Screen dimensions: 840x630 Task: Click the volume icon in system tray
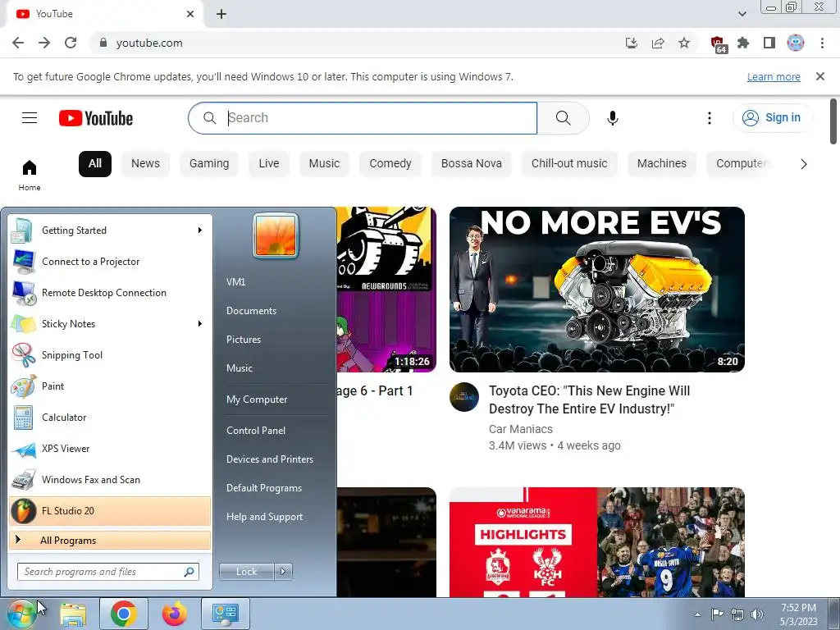point(757,614)
